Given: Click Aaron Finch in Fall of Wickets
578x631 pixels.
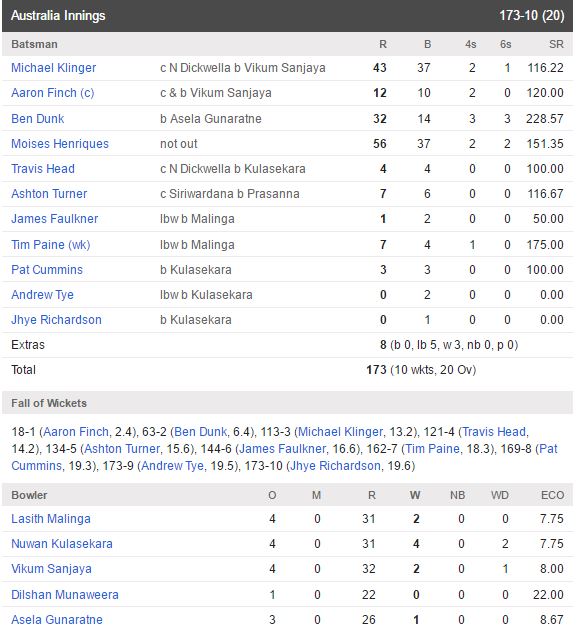Looking at the screenshot, I should point(76,432).
